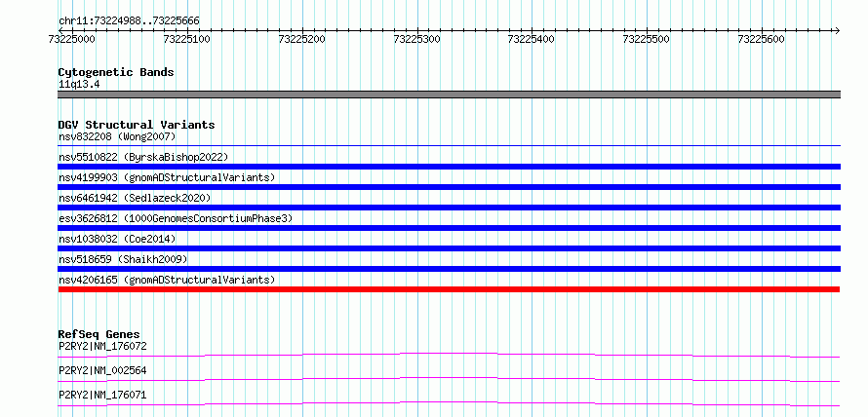Click ruler position 73225200
This screenshot has height=417, width=868.
tap(302, 40)
